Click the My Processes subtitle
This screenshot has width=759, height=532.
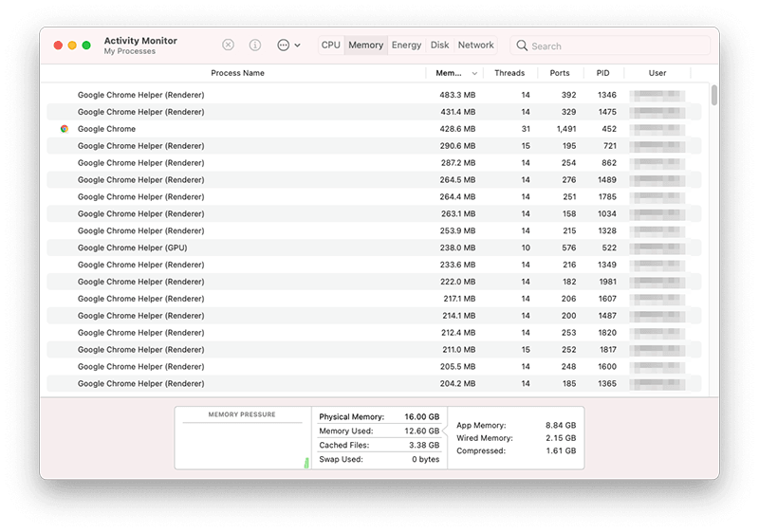tap(130, 51)
